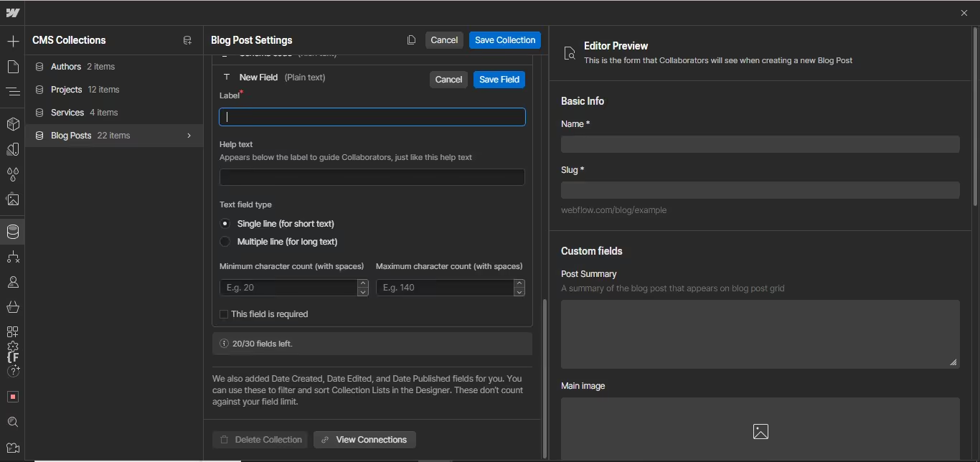Select Multiple line (for long text) option
980x462 pixels.
point(225,242)
